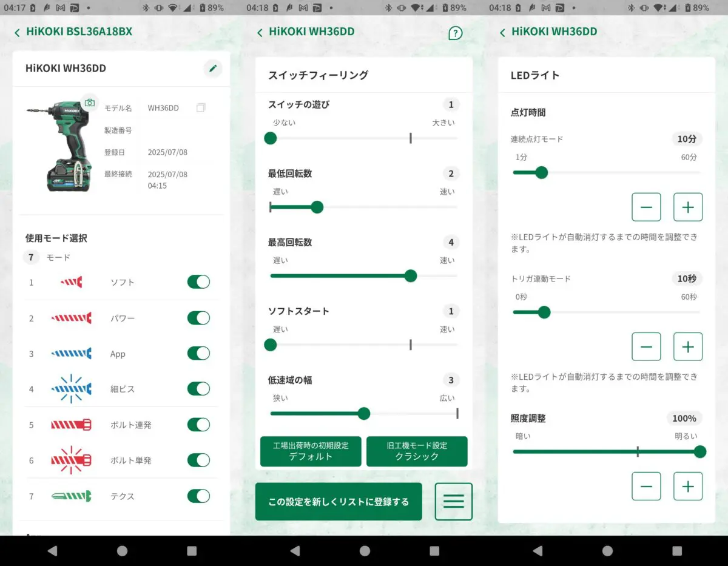Turn off the ボルト単発 mode toggle
The width and height of the screenshot is (728, 566).
coord(198,460)
